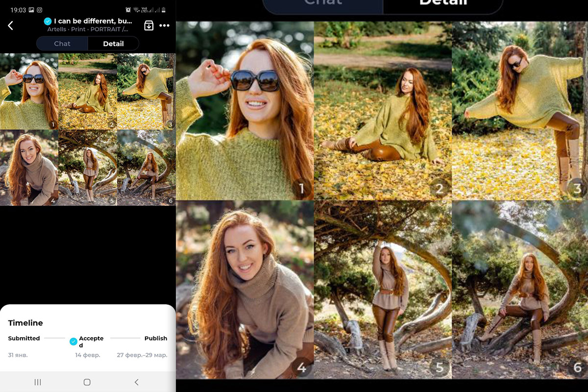Tap the Submitted step in Timeline

(24, 338)
